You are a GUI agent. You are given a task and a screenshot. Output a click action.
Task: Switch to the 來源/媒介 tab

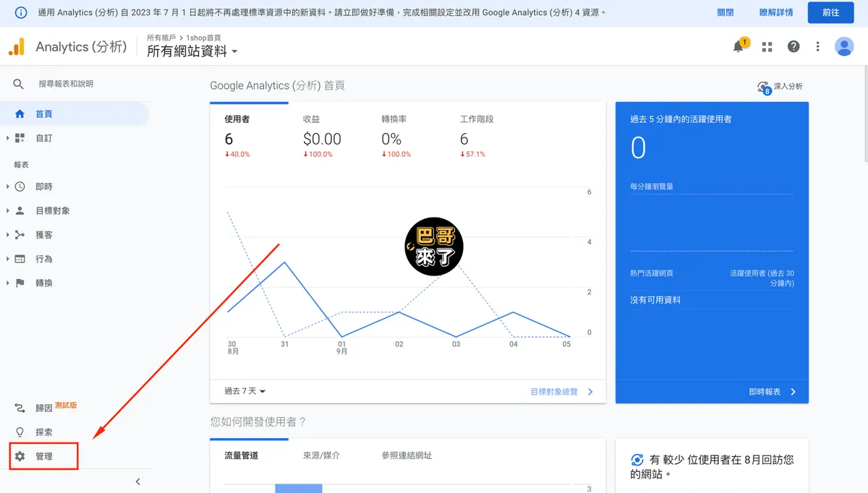click(x=328, y=455)
